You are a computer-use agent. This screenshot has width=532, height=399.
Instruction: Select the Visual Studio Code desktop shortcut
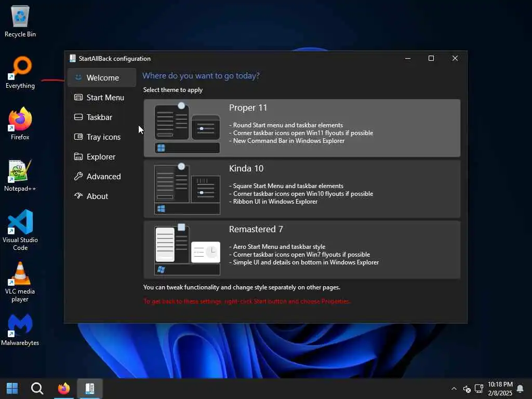click(20, 230)
